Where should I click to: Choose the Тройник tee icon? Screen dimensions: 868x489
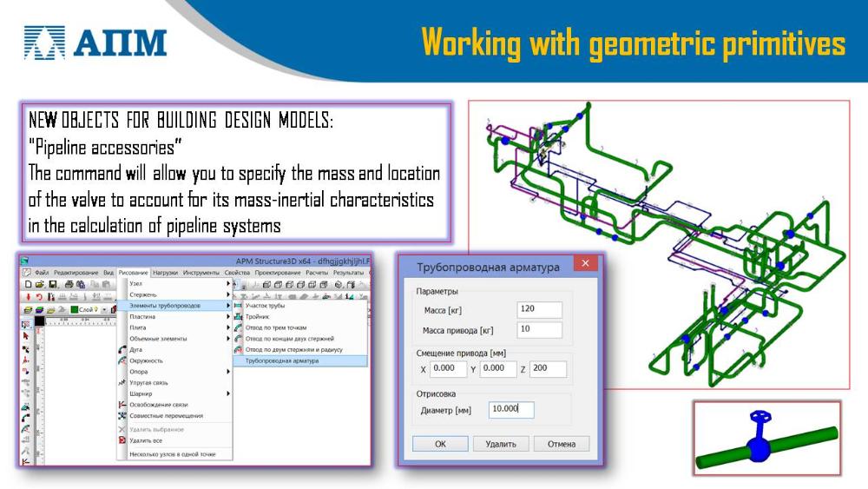(238, 317)
